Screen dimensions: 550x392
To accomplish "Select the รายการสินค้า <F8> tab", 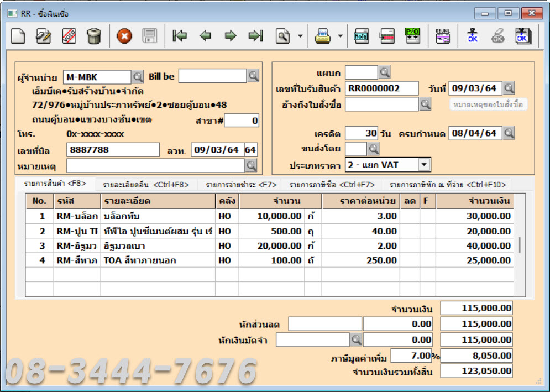I will 55,184.
